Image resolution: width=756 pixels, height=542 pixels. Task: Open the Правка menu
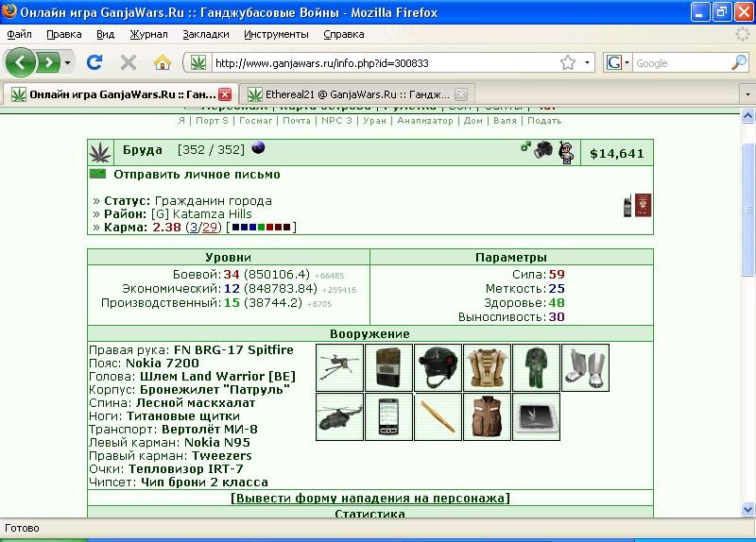[64, 34]
